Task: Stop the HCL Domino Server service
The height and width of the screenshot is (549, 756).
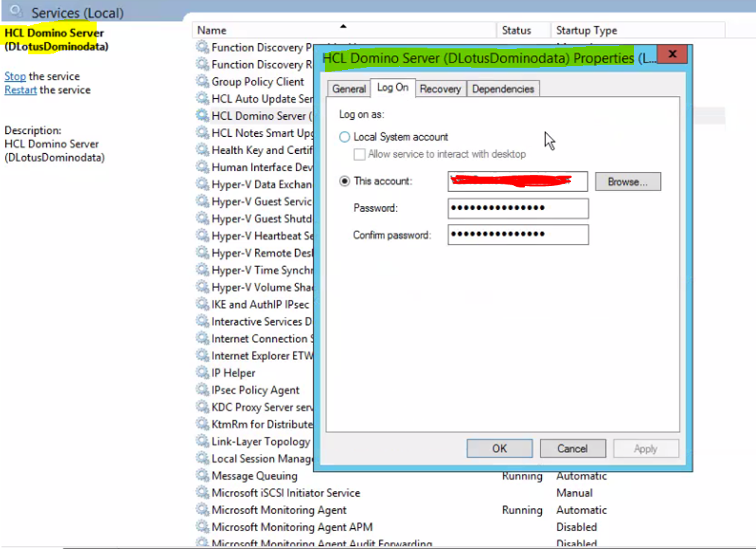Action: (x=15, y=76)
